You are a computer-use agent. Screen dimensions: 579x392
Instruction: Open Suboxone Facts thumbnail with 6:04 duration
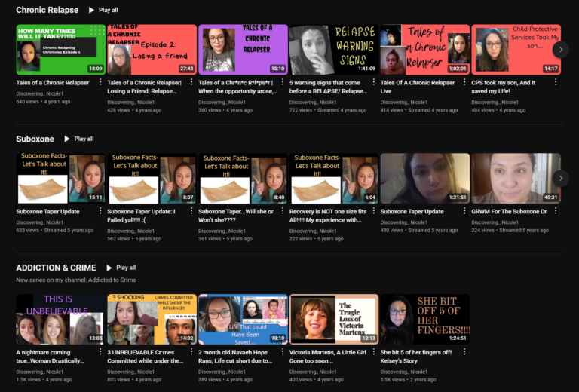[334, 178]
